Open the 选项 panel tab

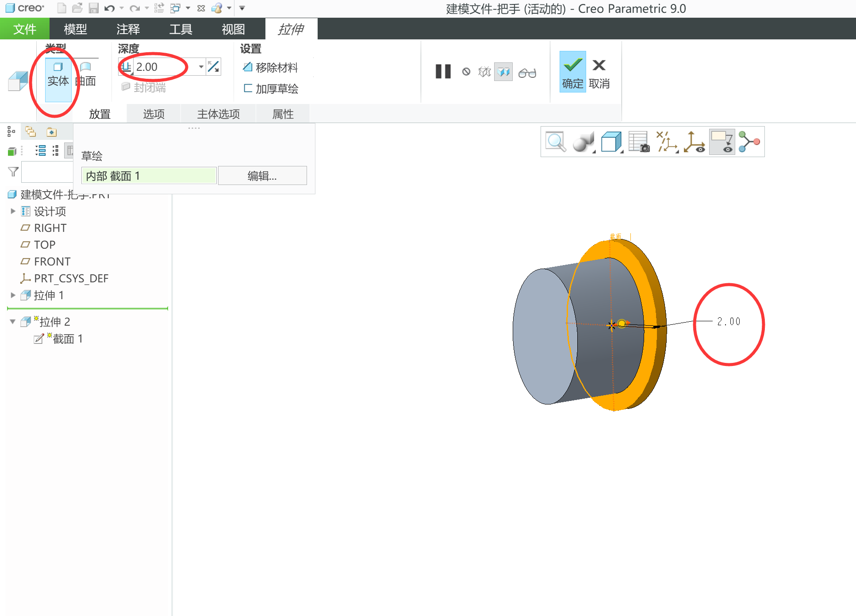pyautogui.click(x=154, y=114)
